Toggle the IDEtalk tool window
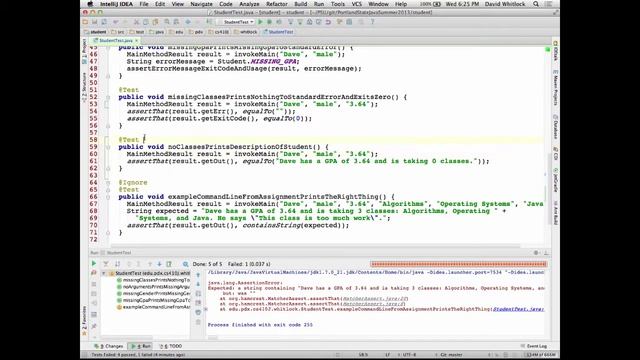640x360 pixels. pyautogui.click(x=556, y=51)
